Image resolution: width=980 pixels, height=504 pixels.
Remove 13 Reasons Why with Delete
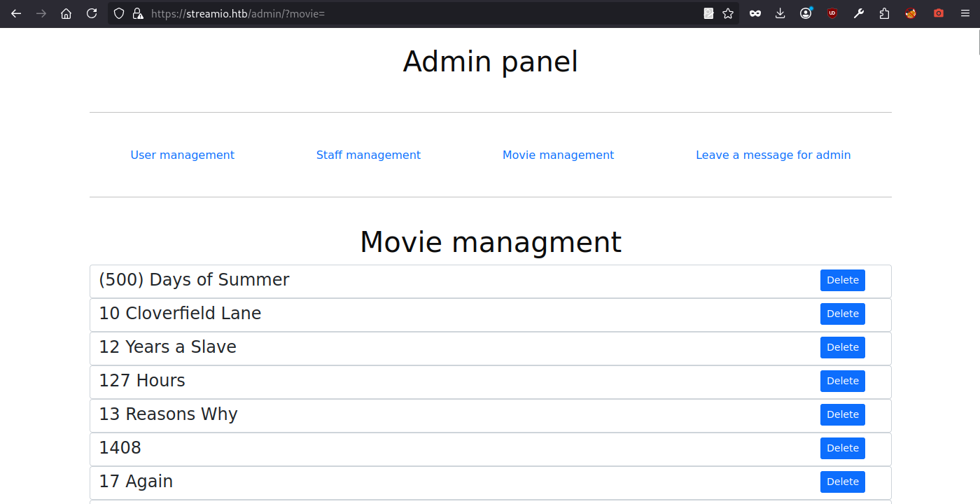coord(842,414)
